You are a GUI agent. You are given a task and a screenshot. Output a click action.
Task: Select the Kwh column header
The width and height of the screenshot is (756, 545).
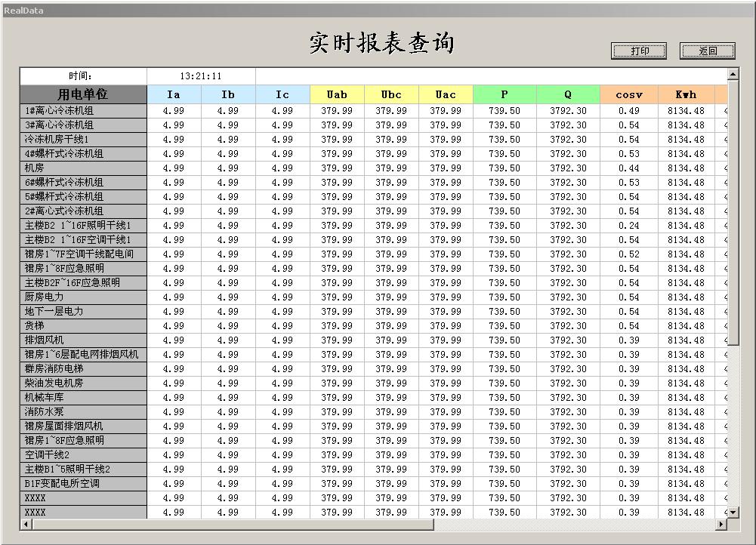(x=686, y=94)
